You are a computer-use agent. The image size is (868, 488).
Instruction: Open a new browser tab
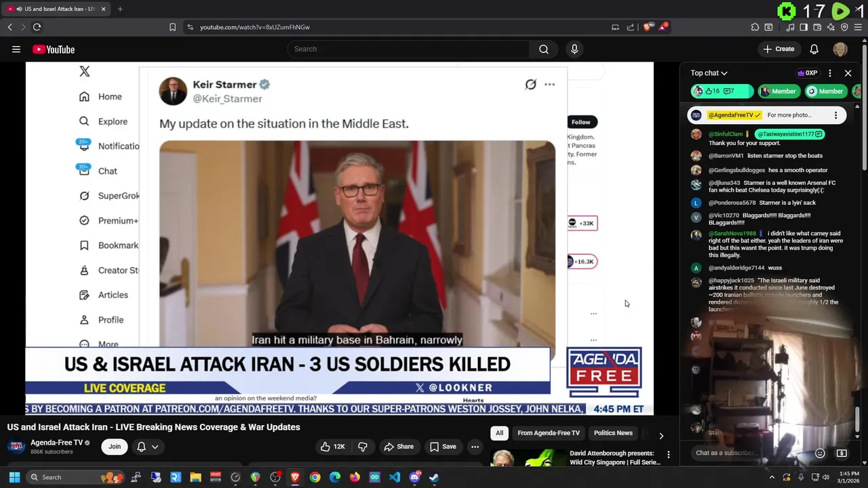tap(120, 9)
